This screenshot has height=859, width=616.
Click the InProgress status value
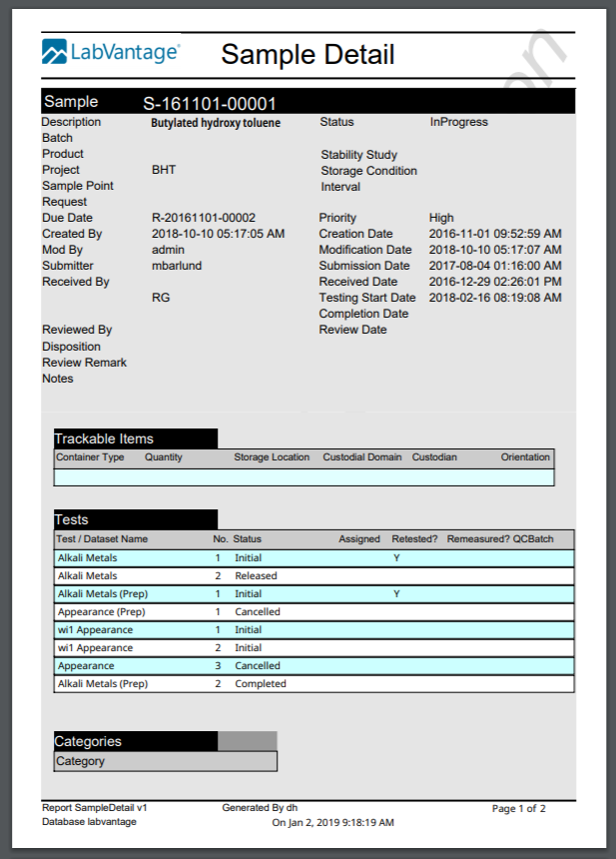tap(459, 122)
